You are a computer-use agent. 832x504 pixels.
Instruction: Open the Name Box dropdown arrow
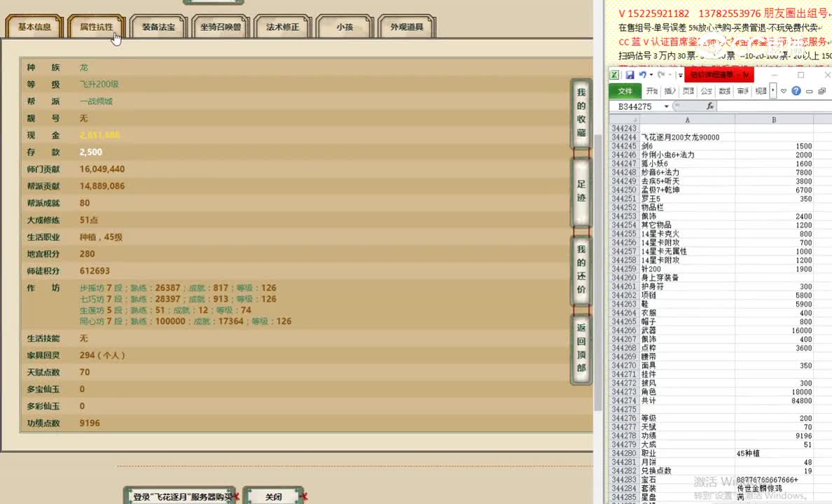pos(667,106)
